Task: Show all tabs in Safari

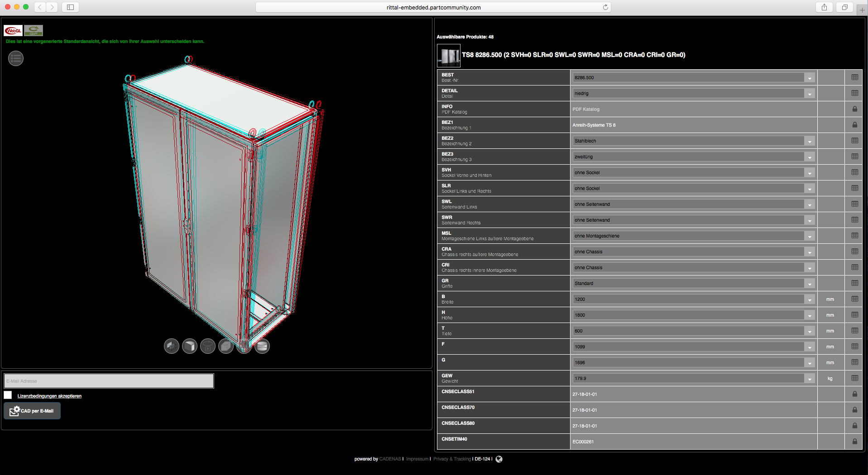Action: pyautogui.click(x=844, y=7)
